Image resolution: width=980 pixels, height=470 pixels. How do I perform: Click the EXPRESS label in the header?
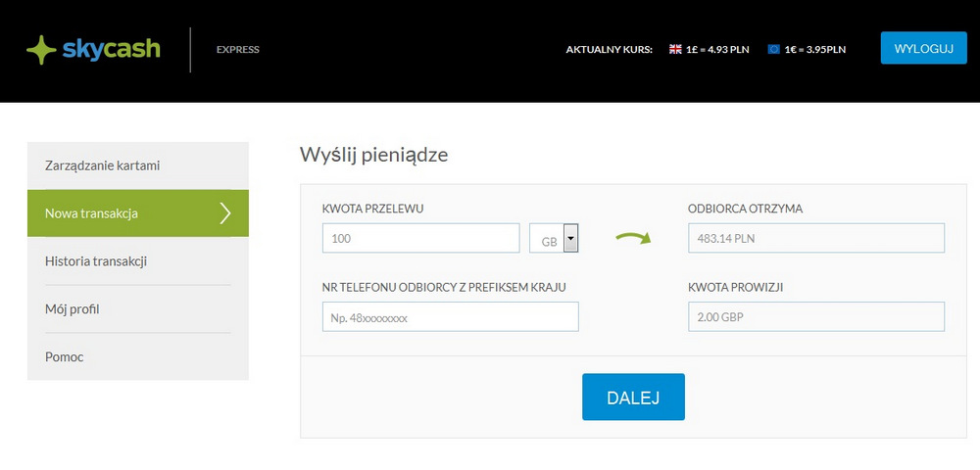(238, 49)
